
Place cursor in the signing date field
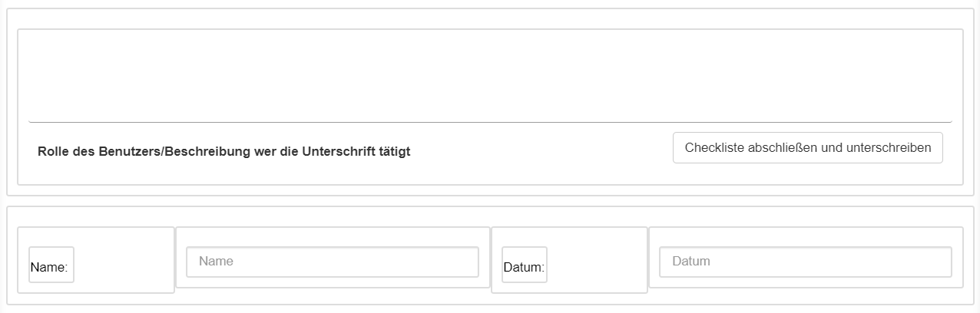coord(805,262)
